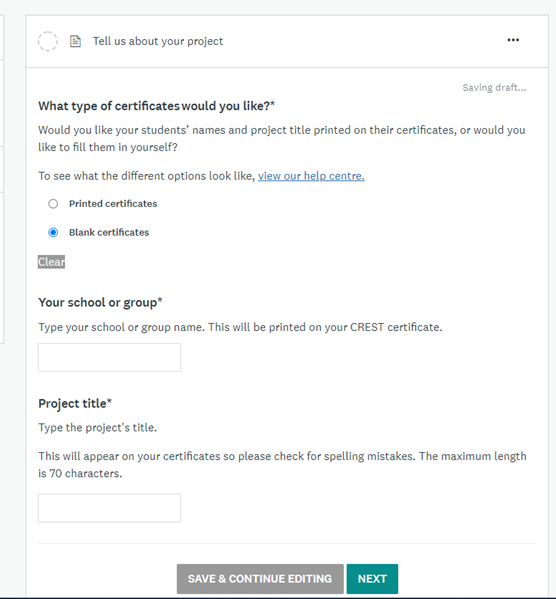Click the Tell us about your project heading
The width and height of the screenshot is (556, 599).
coord(158,41)
